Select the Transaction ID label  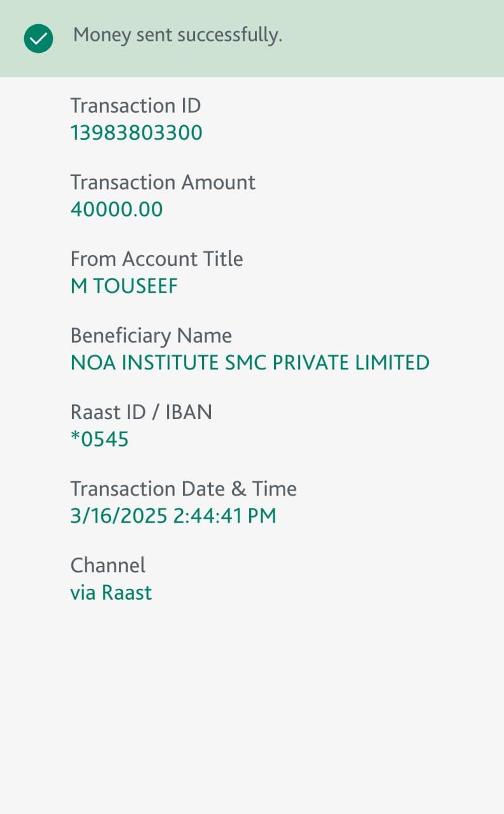click(x=135, y=106)
